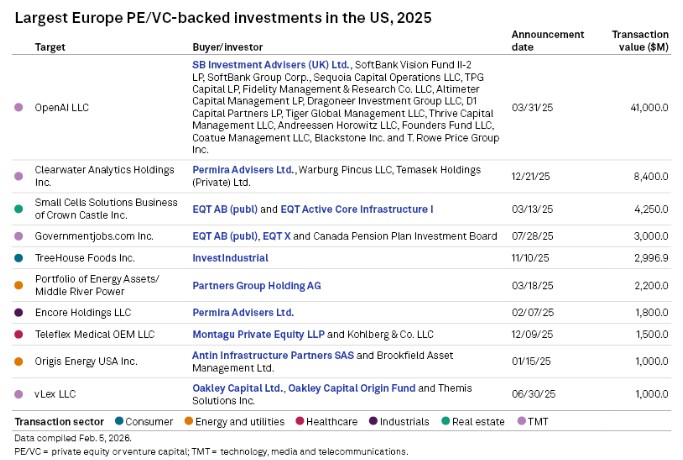Click the orange dot beside Portfolio of Energy Assets

pyautogui.click(x=19, y=285)
